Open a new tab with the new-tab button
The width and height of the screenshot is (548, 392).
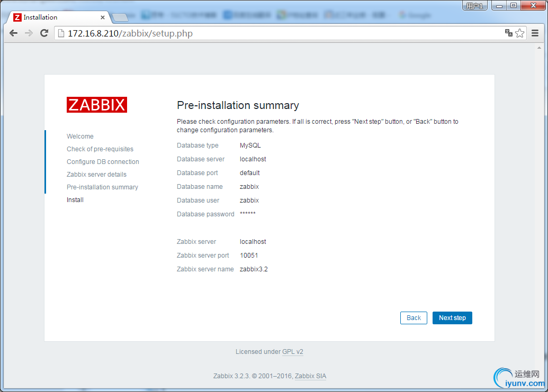[x=120, y=17]
